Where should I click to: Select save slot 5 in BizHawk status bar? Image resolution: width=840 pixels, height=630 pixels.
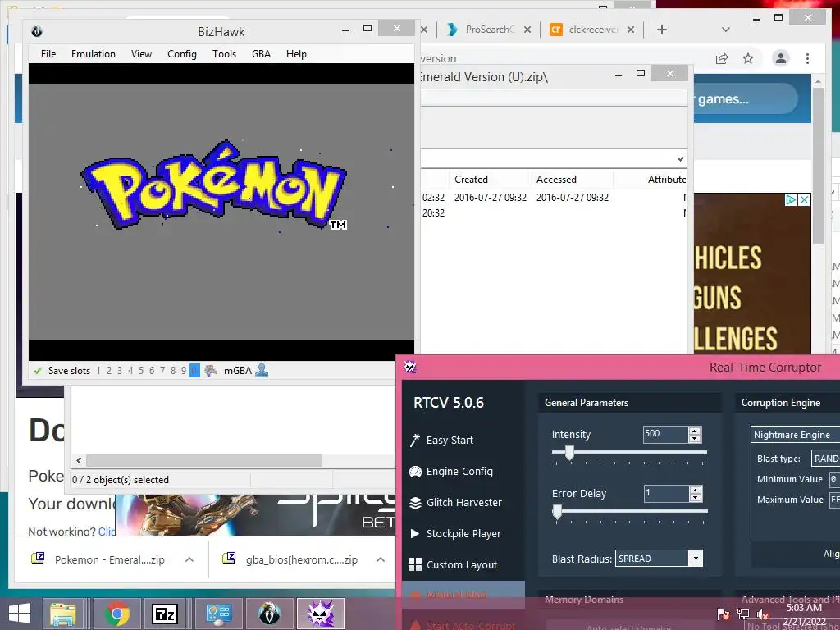pos(141,371)
